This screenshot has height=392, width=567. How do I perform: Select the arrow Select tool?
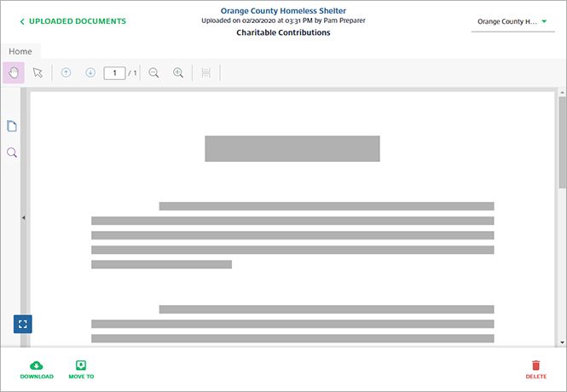[x=38, y=72]
